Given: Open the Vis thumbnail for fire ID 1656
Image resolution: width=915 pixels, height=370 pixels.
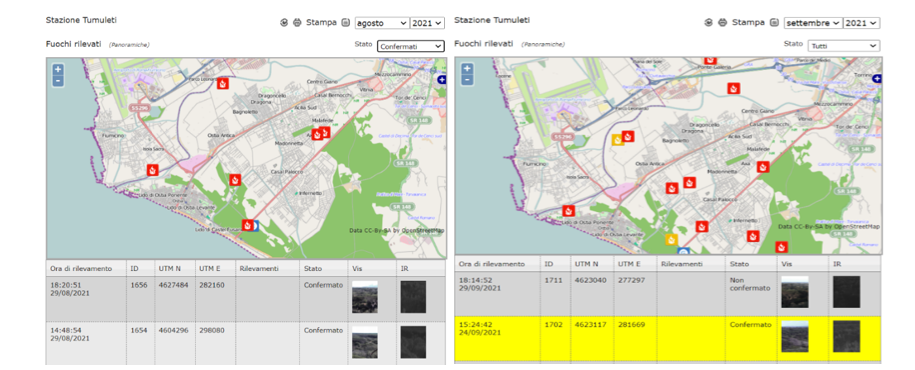Looking at the screenshot, I should pyautogui.click(x=365, y=297).
